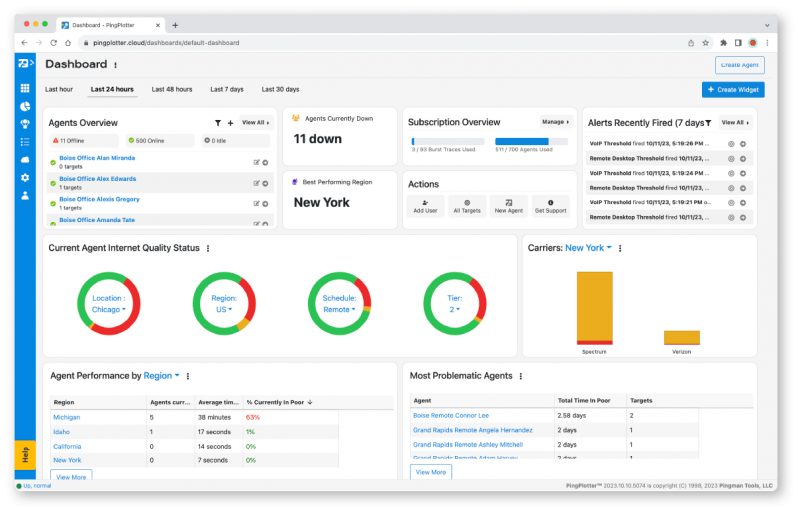Open Agent Performance widget kebab menu

[x=188, y=377]
